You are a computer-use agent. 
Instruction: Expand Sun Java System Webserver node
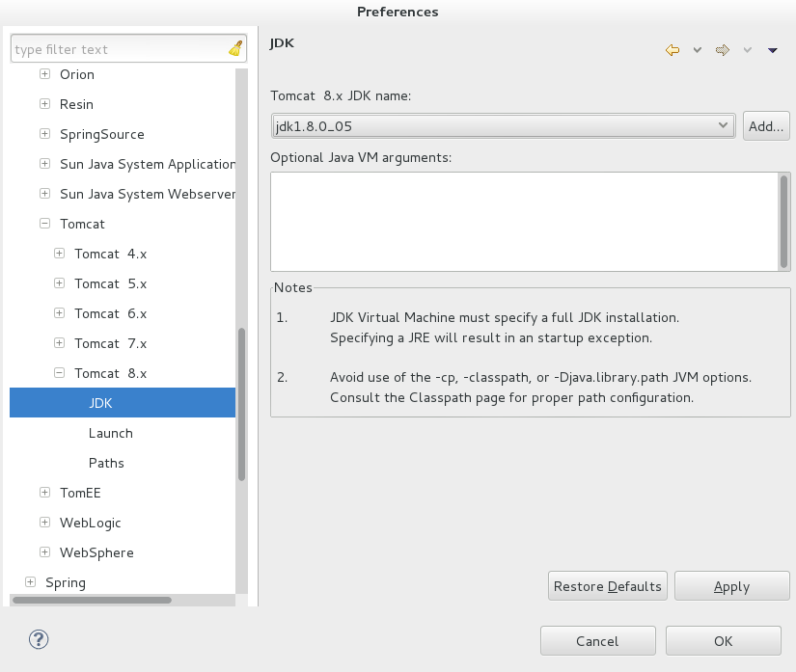44,194
